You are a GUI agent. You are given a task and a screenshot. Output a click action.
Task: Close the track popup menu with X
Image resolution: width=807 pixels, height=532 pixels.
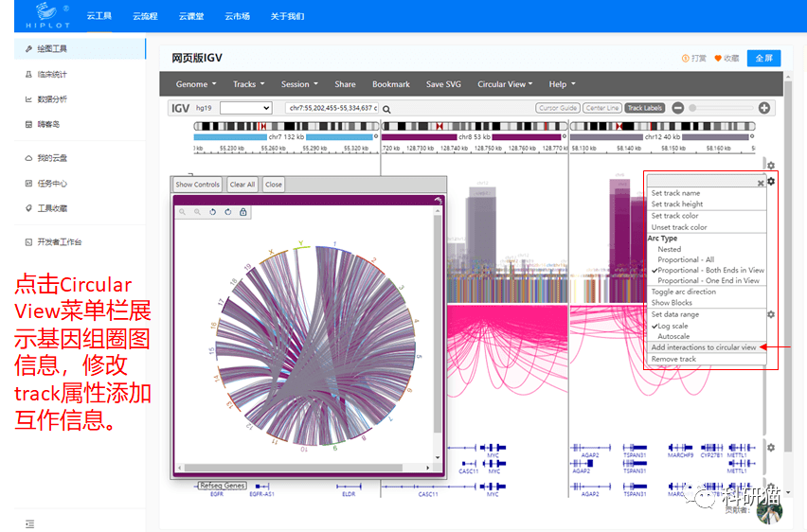pyautogui.click(x=760, y=183)
